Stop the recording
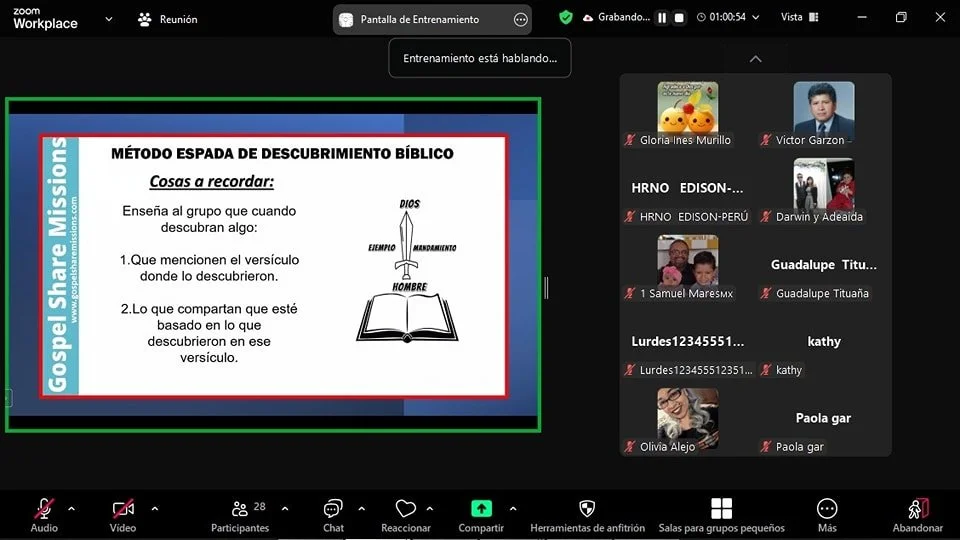This screenshot has height=540, width=960. pyautogui.click(x=679, y=18)
